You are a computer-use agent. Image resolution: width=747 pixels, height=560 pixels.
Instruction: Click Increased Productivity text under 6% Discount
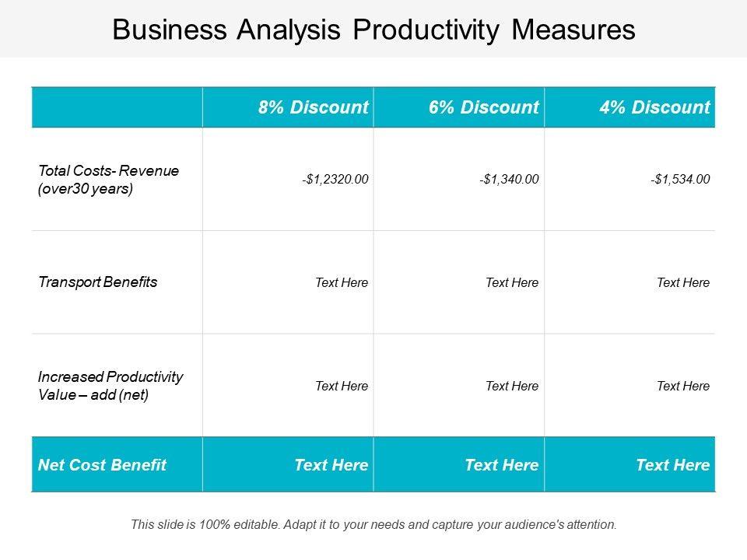(512, 386)
